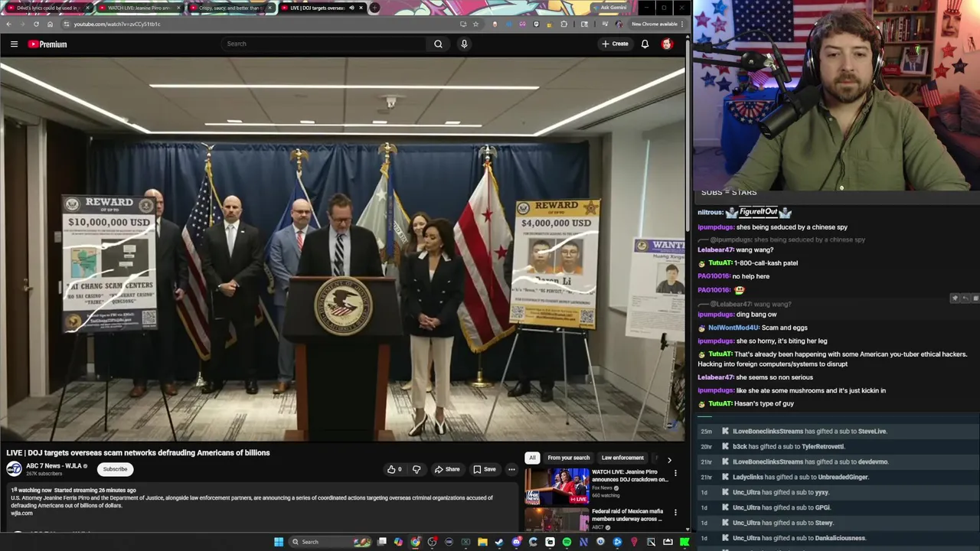Open File Explorer from taskbar
The width and height of the screenshot is (980, 551).
click(x=482, y=542)
